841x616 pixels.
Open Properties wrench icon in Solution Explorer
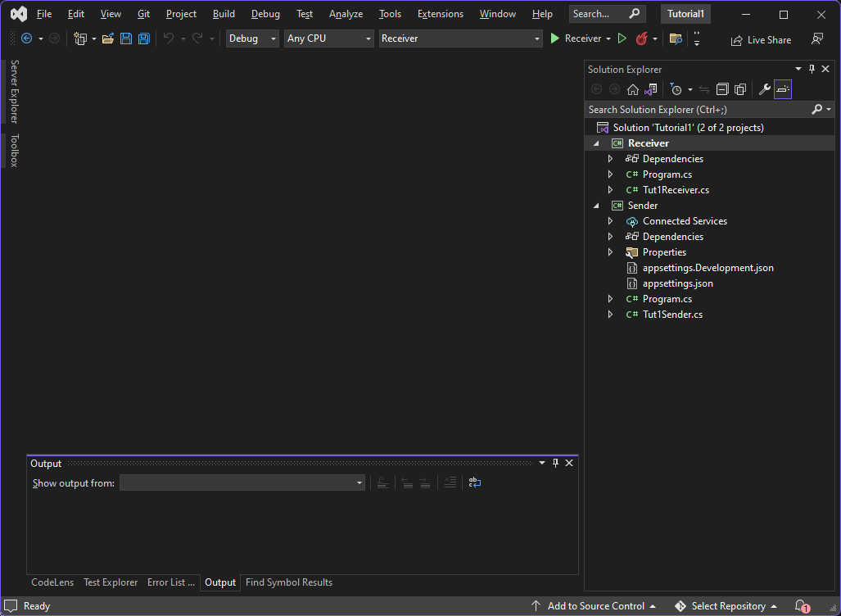point(764,89)
